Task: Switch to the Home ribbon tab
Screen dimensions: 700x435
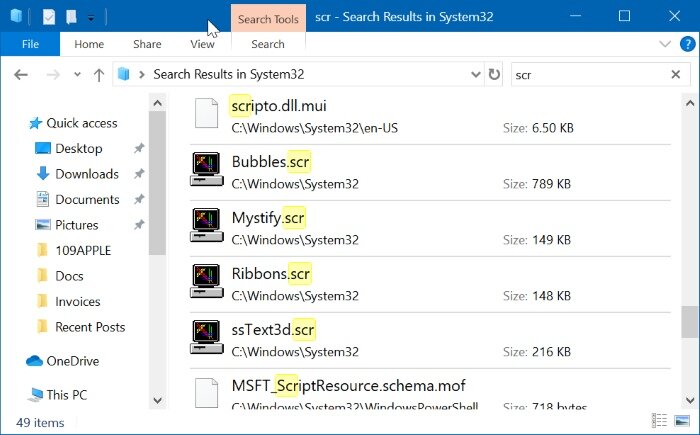Action: pos(89,44)
